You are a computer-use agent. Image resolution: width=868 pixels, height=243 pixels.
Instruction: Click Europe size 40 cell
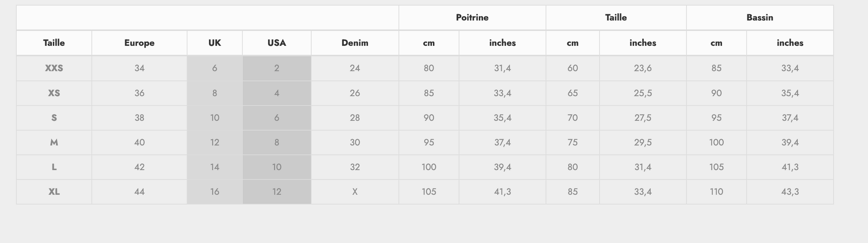click(x=139, y=142)
